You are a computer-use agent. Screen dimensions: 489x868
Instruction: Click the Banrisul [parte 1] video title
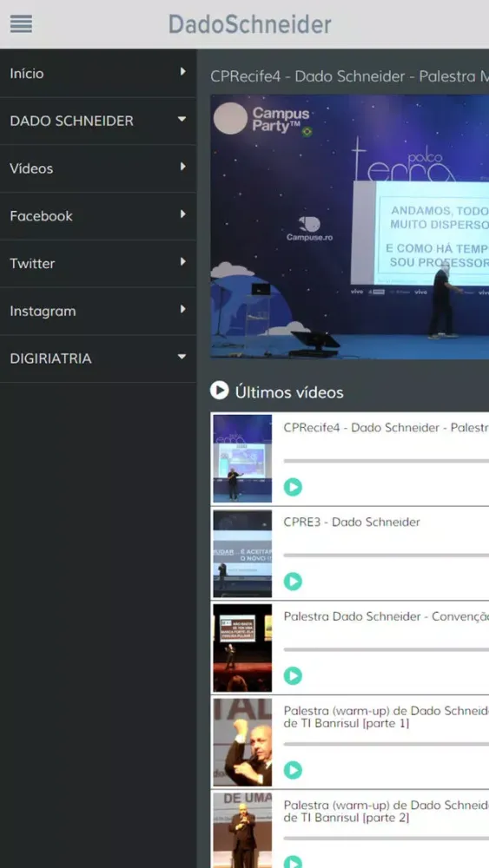386,717
